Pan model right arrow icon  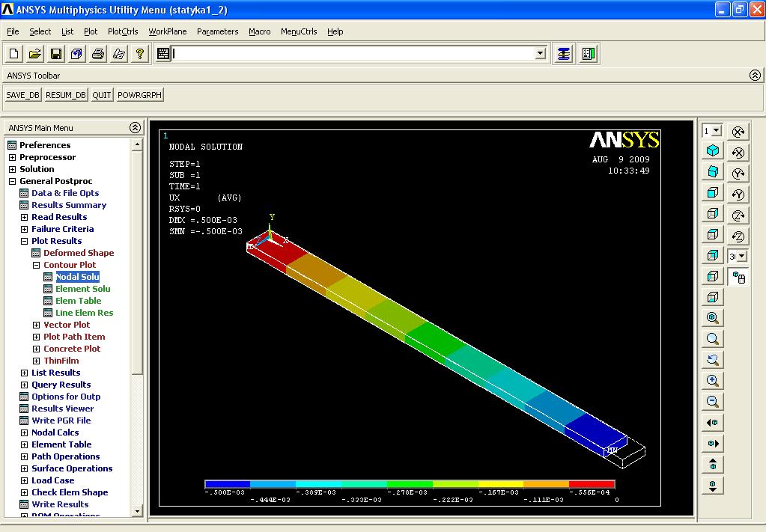pyautogui.click(x=713, y=444)
